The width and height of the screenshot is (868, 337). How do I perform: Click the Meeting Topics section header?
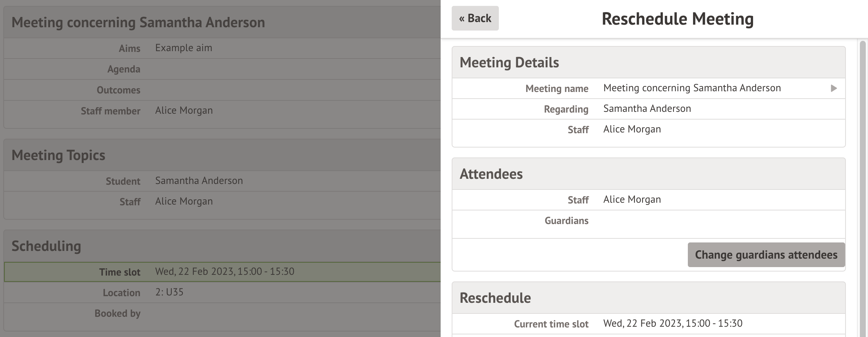click(58, 155)
